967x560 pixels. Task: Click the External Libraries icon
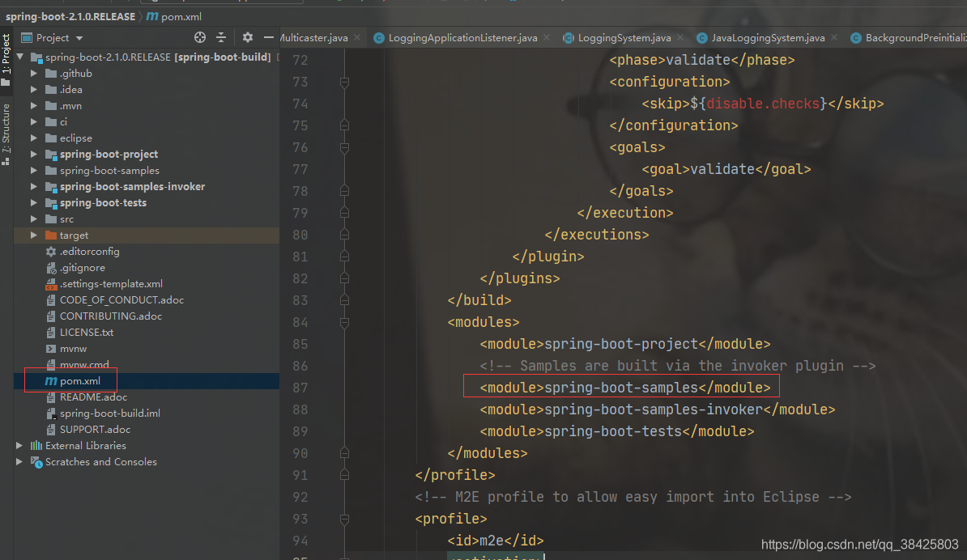tap(36, 445)
